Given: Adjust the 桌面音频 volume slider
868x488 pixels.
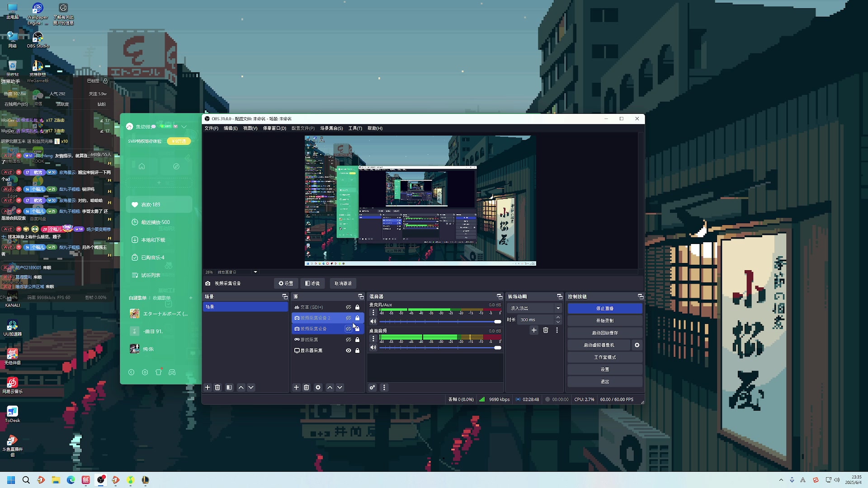Looking at the screenshot, I should tap(440, 347).
